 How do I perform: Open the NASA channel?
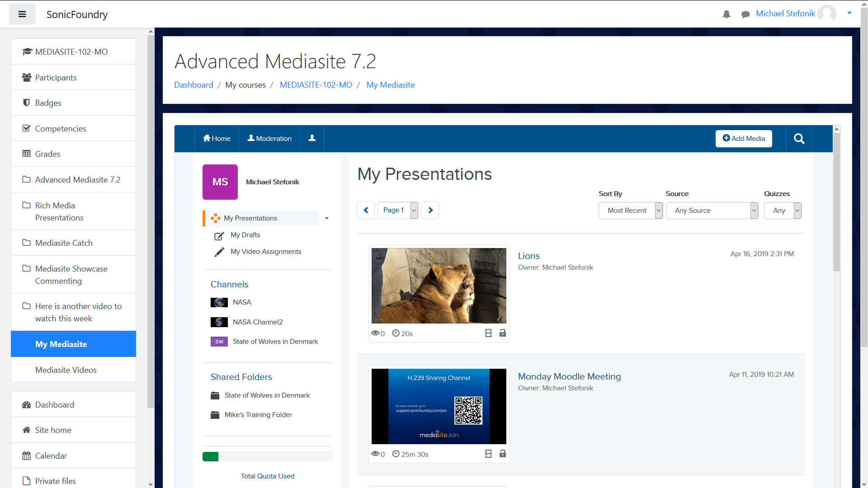pyautogui.click(x=242, y=302)
